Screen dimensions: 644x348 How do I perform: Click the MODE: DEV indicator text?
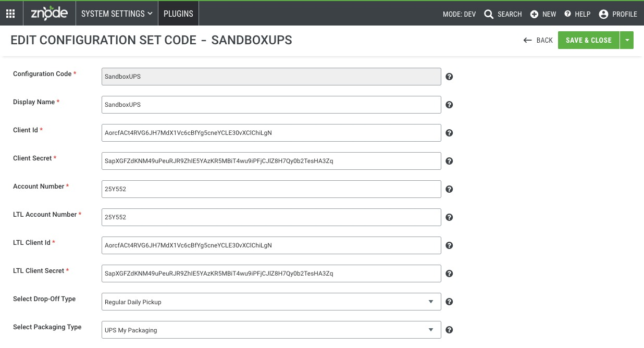point(459,15)
